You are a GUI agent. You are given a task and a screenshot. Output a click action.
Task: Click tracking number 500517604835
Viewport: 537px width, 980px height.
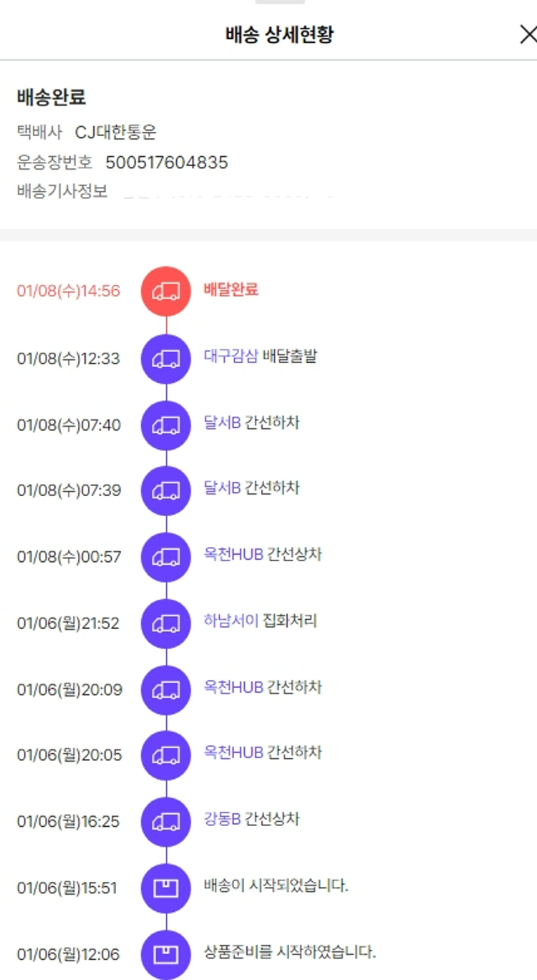[x=167, y=162]
